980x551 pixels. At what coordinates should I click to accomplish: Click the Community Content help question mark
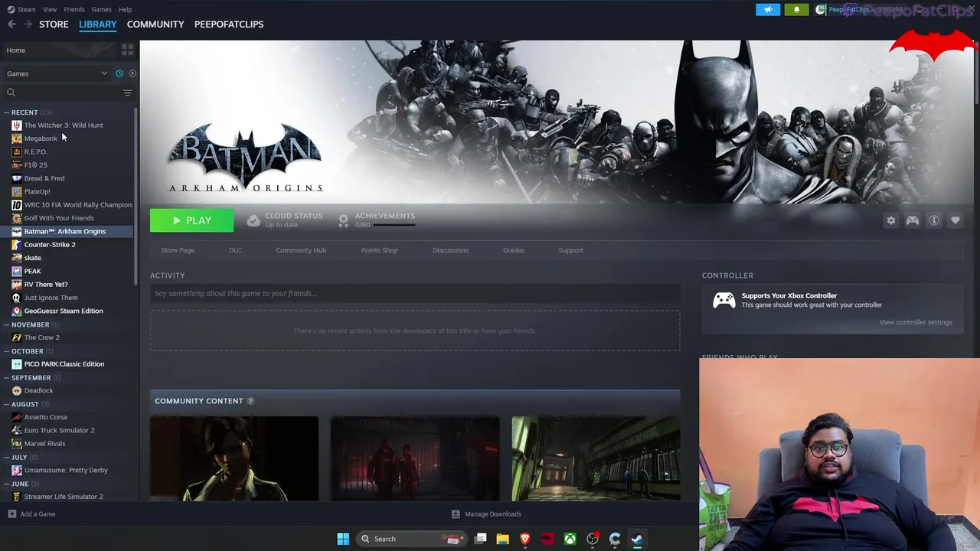coord(250,401)
